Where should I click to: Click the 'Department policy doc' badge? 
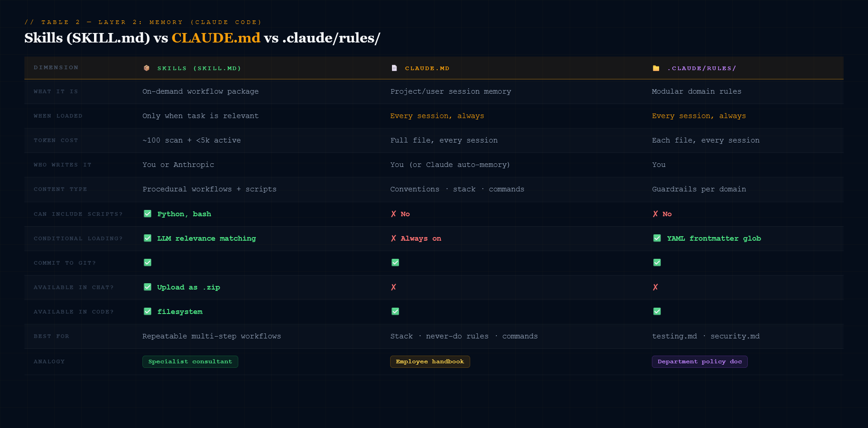[x=699, y=361]
